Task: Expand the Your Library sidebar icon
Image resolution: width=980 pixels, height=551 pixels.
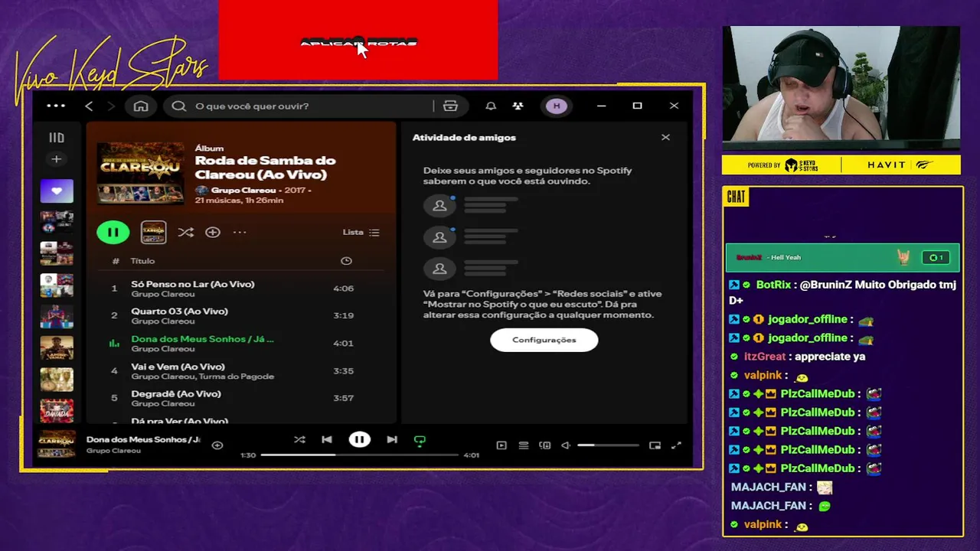Action: click(x=57, y=138)
